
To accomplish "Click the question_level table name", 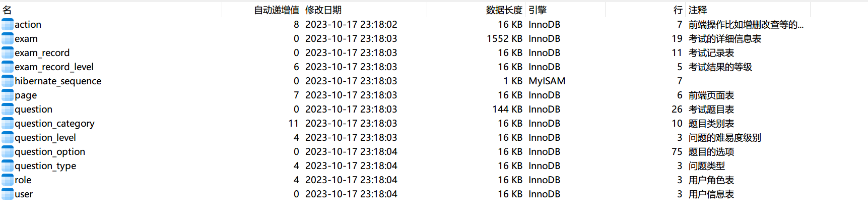I will click(45, 137).
